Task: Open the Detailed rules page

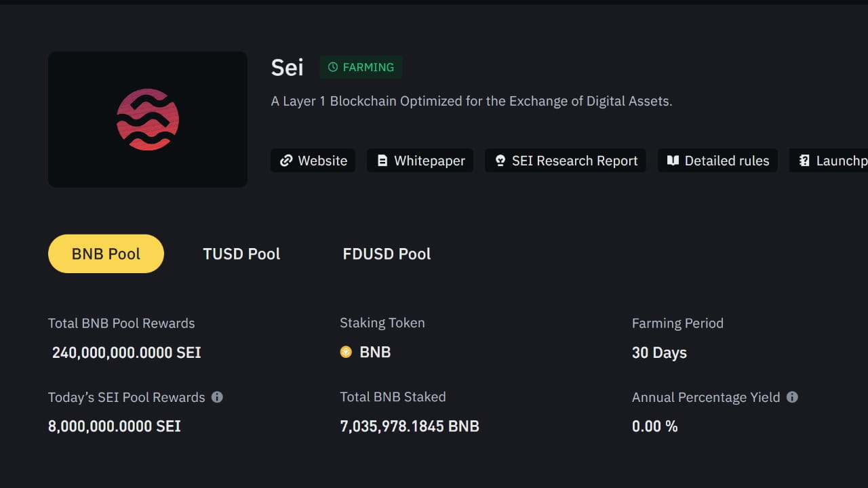Action: click(717, 161)
